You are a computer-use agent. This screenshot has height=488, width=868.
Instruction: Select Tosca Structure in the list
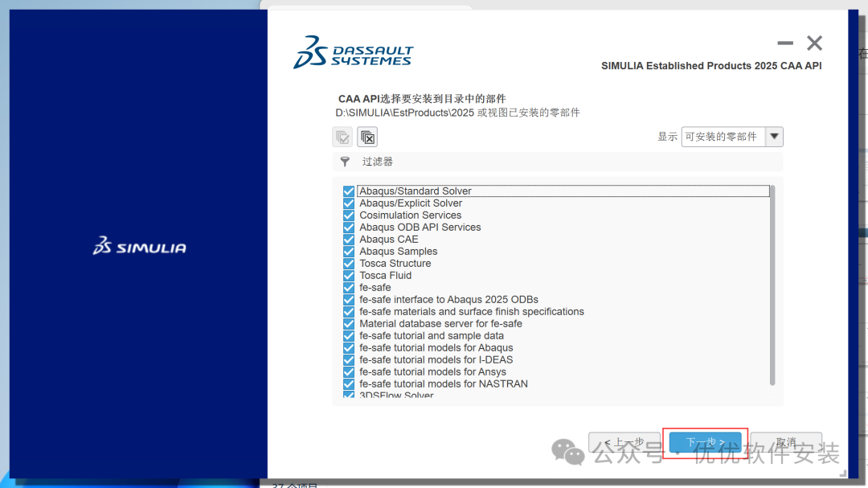[395, 264]
